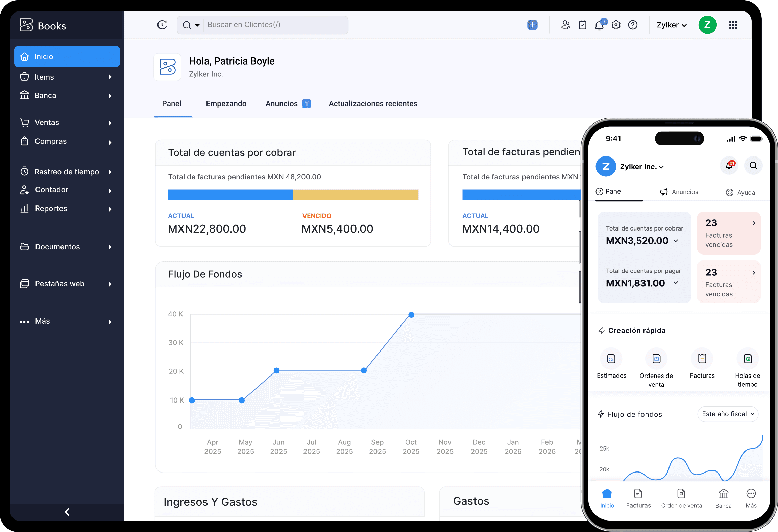This screenshot has width=778, height=532.
Task: Open the search scope dropdown arrow
Action: coord(197,25)
